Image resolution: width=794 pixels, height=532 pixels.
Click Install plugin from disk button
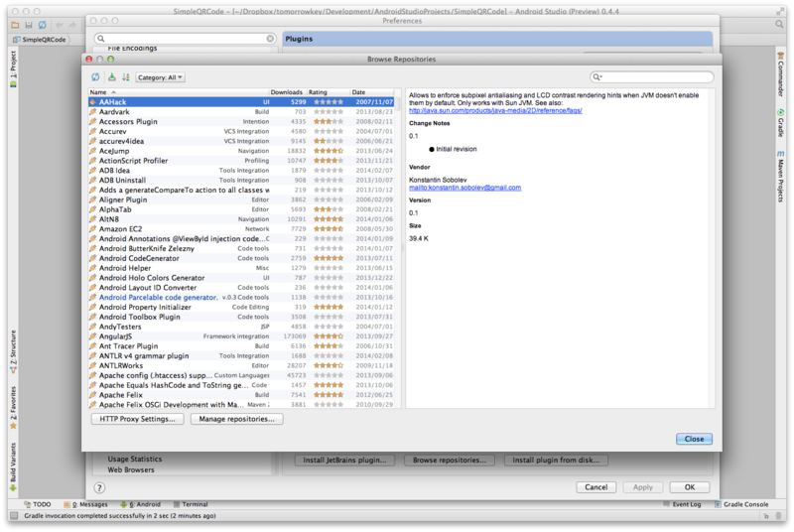(x=556, y=461)
